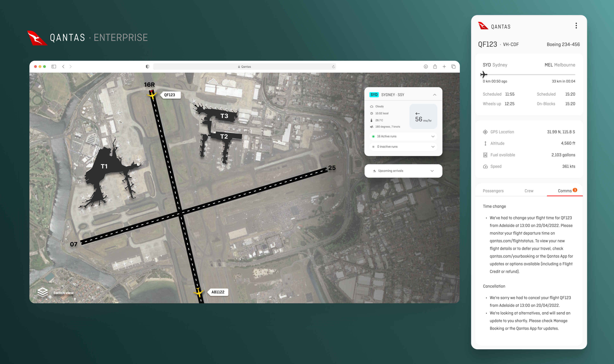Screen dimensions: 614x364
Task: Click the clock icon beside 10.02 local
Action: click(372, 113)
